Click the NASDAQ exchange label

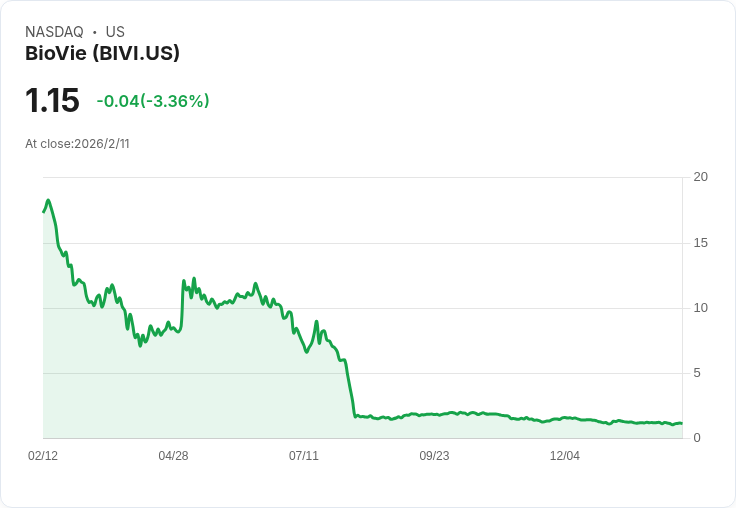pyautogui.click(x=54, y=32)
